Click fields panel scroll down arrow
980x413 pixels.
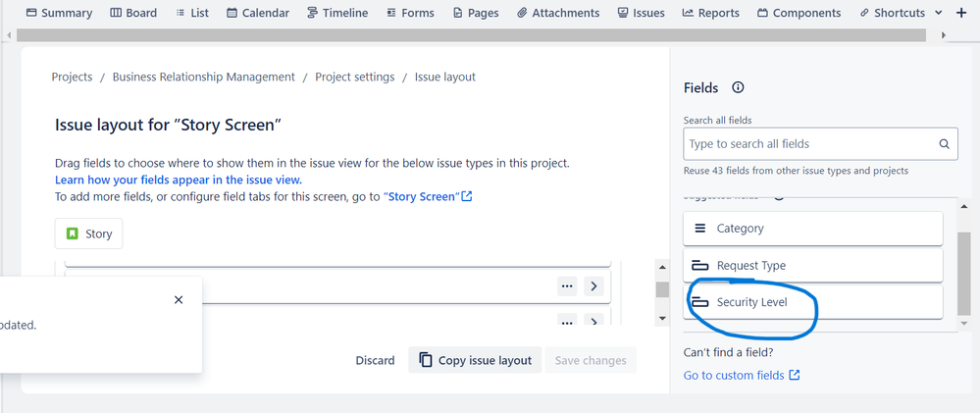pyautogui.click(x=964, y=324)
